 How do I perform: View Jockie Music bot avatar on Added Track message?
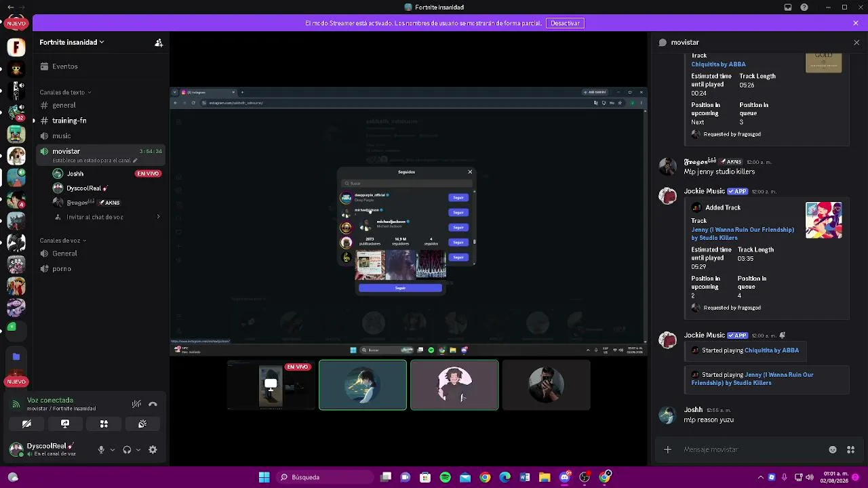coord(667,196)
